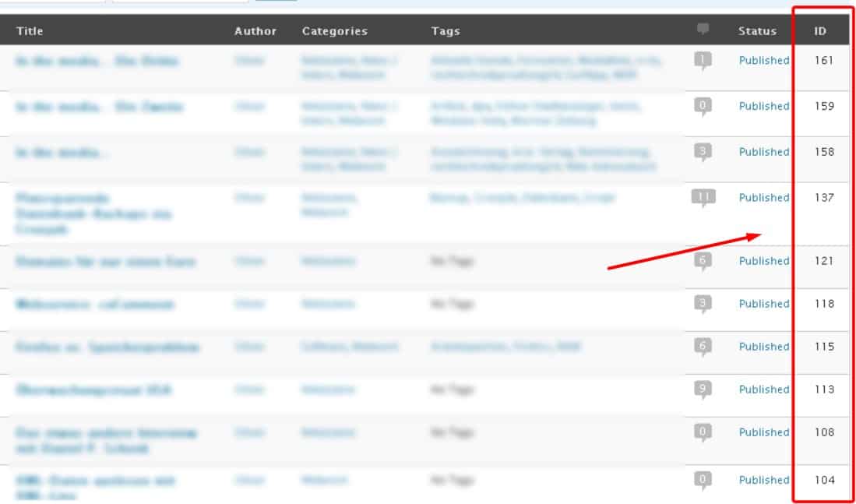Open the 9 comments bubble for post 113
Image resolution: width=856 pixels, height=504 pixels.
click(703, 389)
